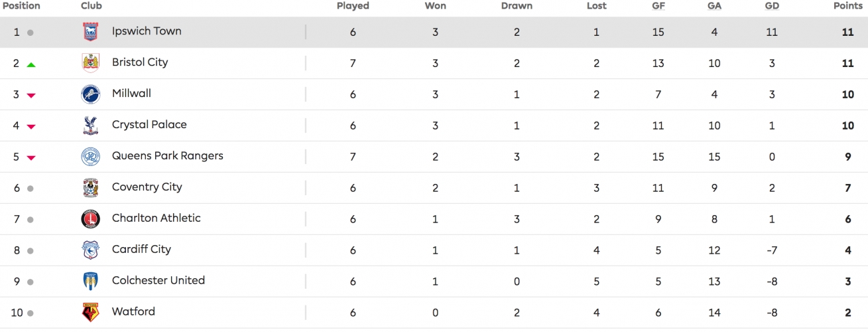
Task: Click the Cardiff City bluebird crest
Action: click(90, 250)
